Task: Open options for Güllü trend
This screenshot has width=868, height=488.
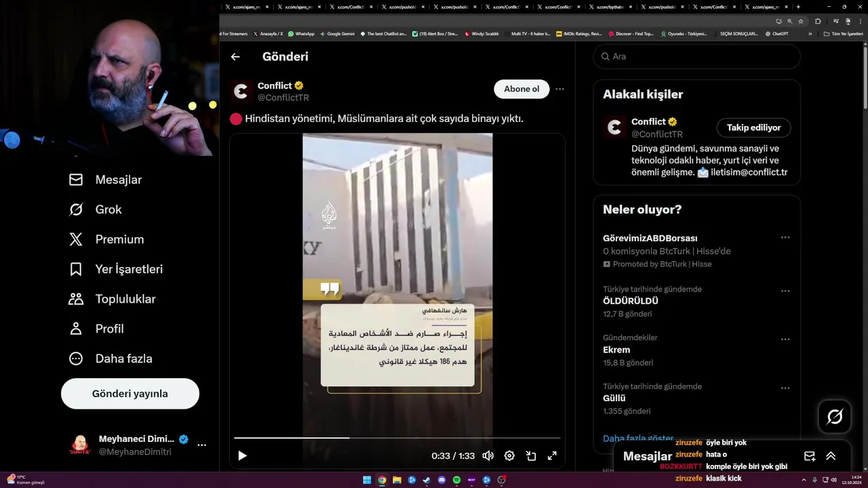Action: click(x=785, y=388)
